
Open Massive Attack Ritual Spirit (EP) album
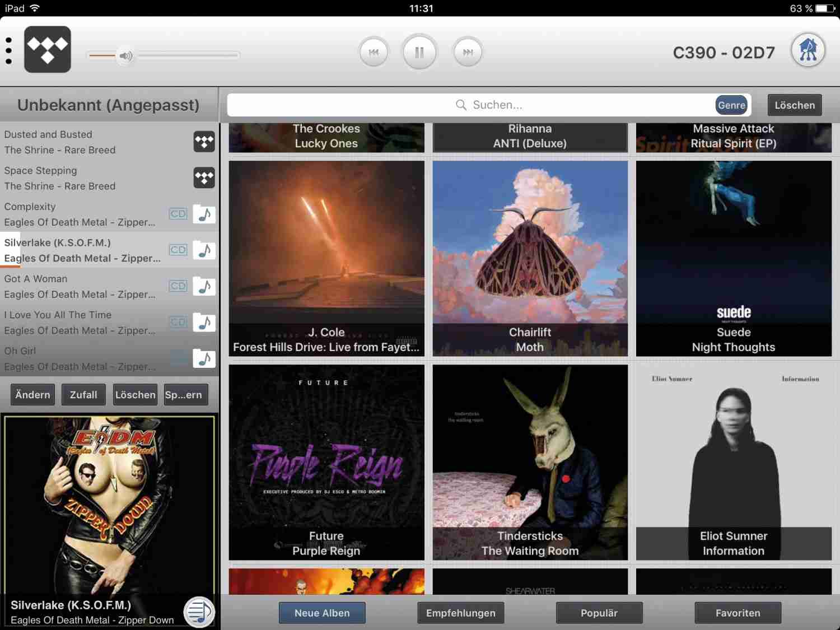734,137
